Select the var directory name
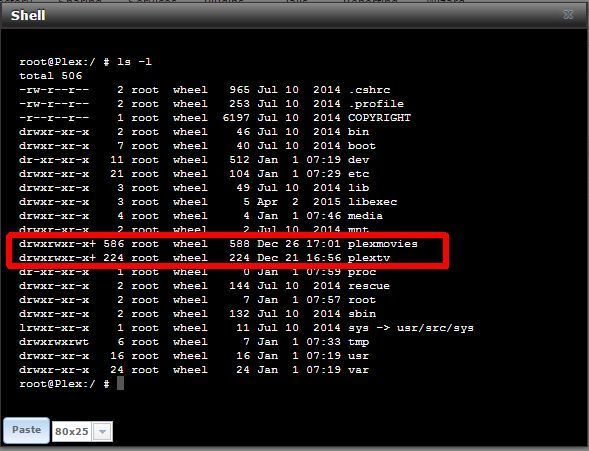589x451 pixels. 358,370
